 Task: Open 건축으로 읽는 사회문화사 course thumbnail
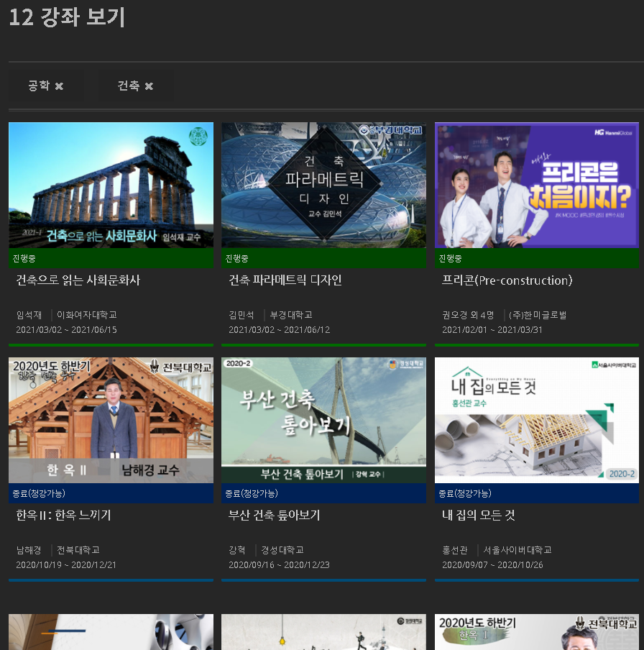point(111,185)
